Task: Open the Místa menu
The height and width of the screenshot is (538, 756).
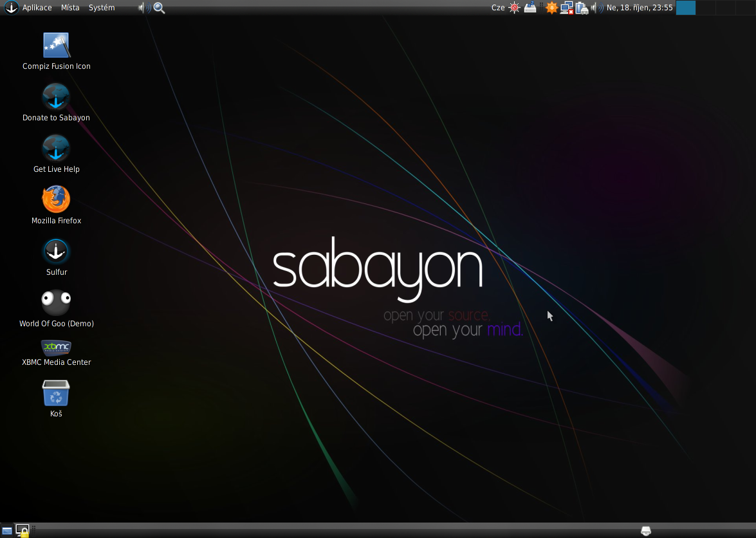Action: click(x=70, y=8)
